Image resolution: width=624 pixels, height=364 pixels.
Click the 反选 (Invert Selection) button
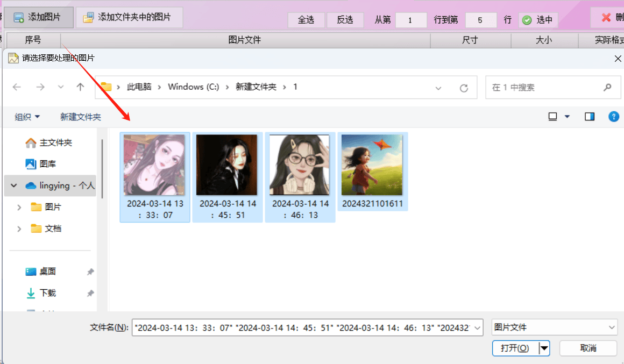[345, 19]
